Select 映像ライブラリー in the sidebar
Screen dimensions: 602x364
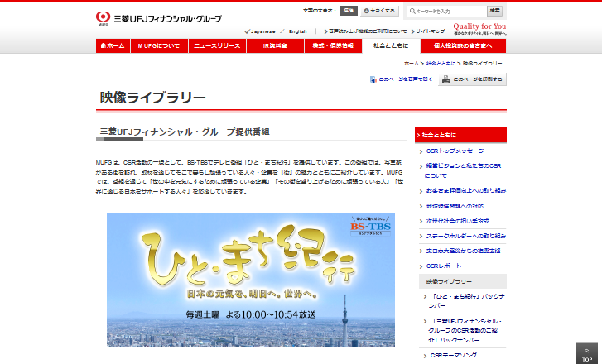click(463, 281)
